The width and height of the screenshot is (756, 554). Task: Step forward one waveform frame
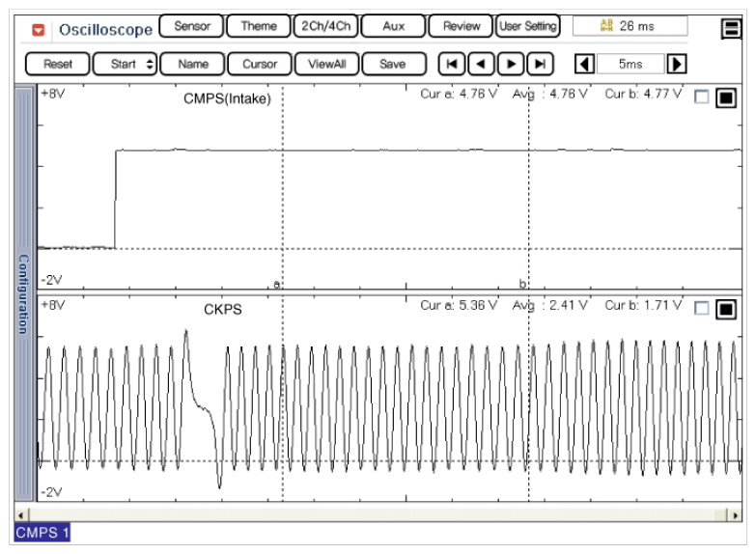tap(511, 65)
